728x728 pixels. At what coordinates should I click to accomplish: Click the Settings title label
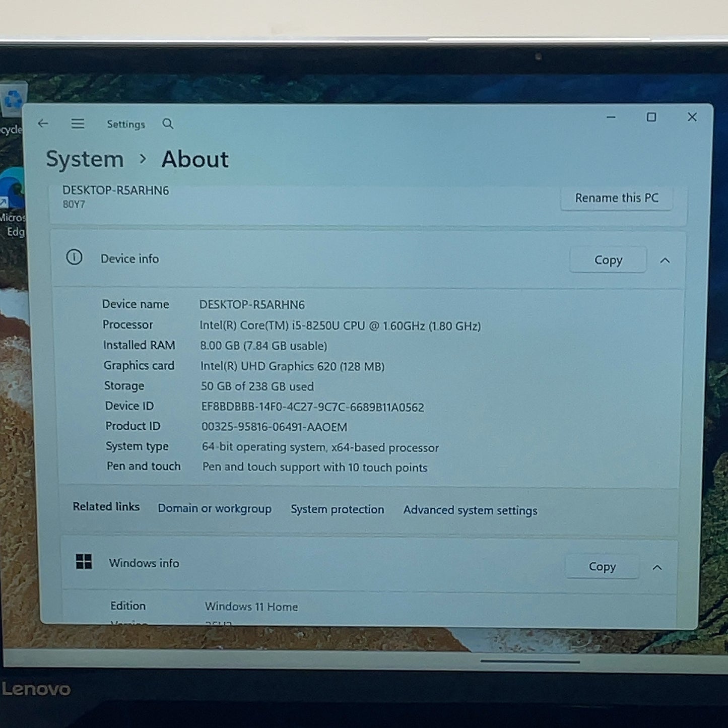[x=126, y=124]
